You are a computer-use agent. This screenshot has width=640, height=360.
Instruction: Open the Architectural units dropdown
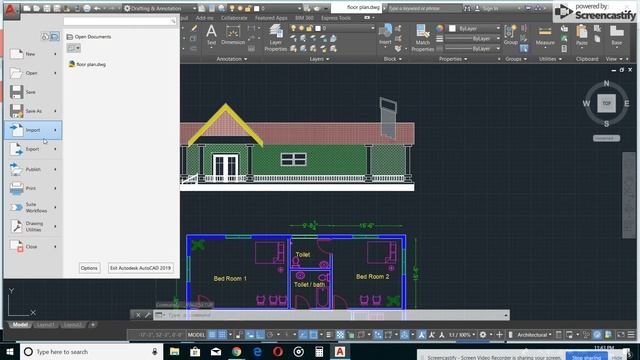[534, 335]
